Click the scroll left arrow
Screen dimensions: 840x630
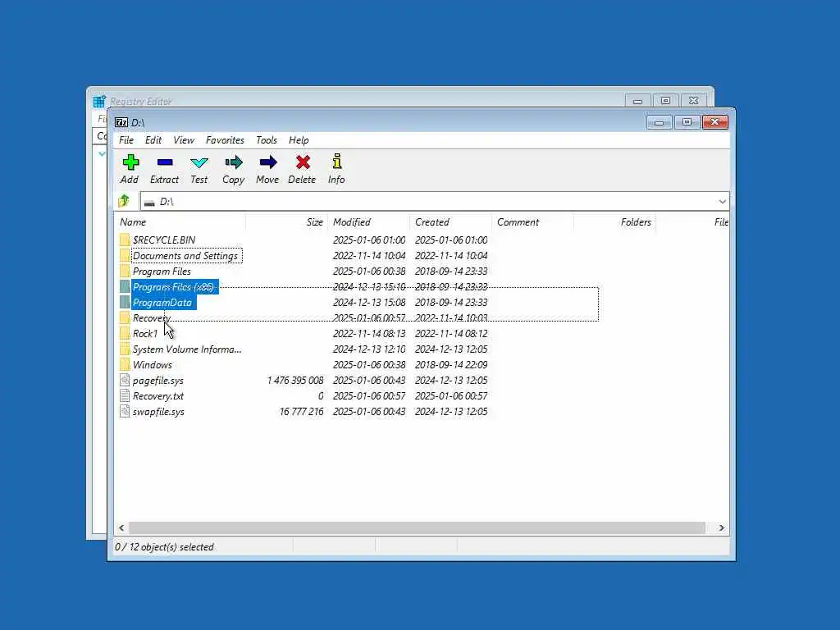click(121, 527)
